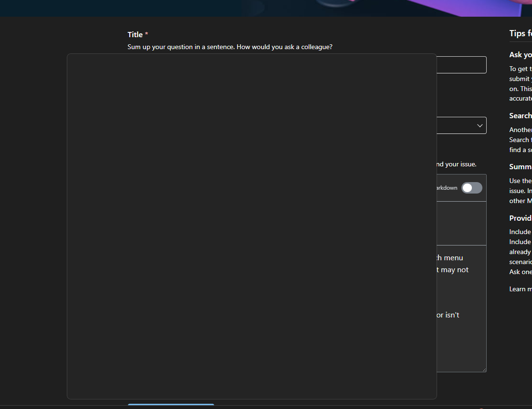Open the dropdown with the chevron arrow

tap(461, 125)
